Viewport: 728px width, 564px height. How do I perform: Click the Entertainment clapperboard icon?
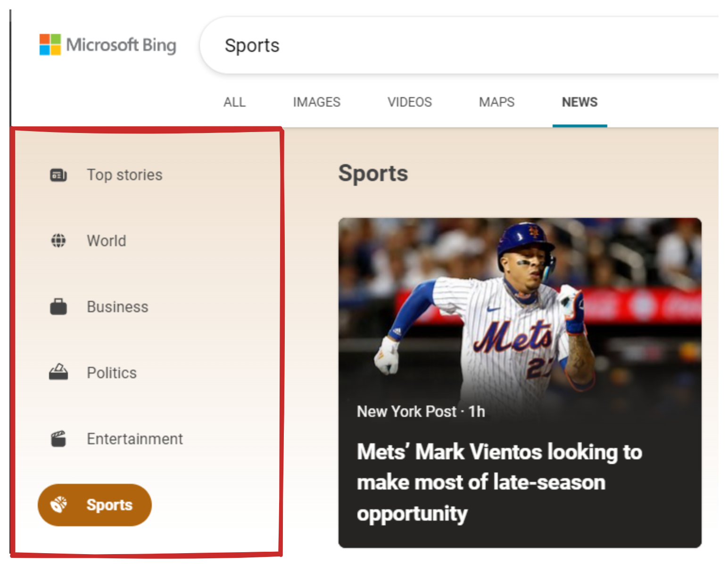(58, 439)
